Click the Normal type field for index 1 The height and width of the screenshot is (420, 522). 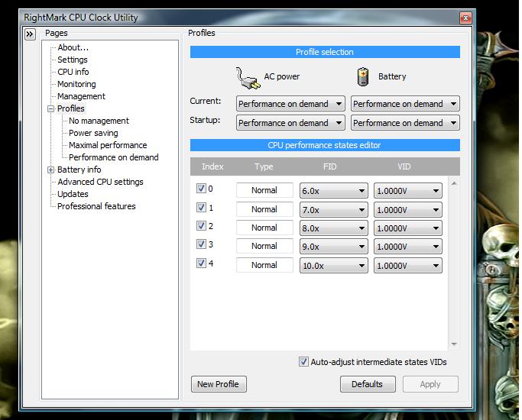[264, 209]
